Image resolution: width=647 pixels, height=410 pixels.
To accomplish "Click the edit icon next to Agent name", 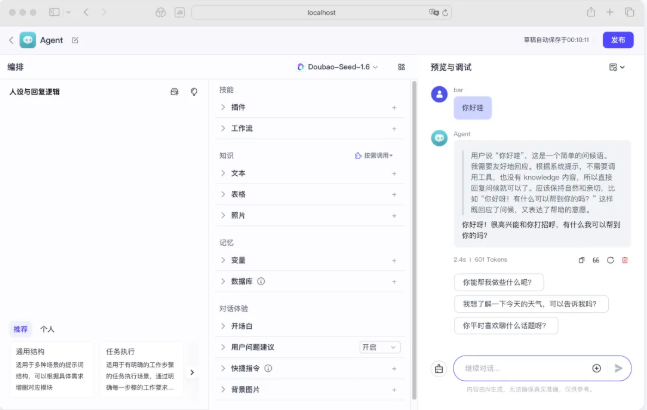I will tap(75, 40).
